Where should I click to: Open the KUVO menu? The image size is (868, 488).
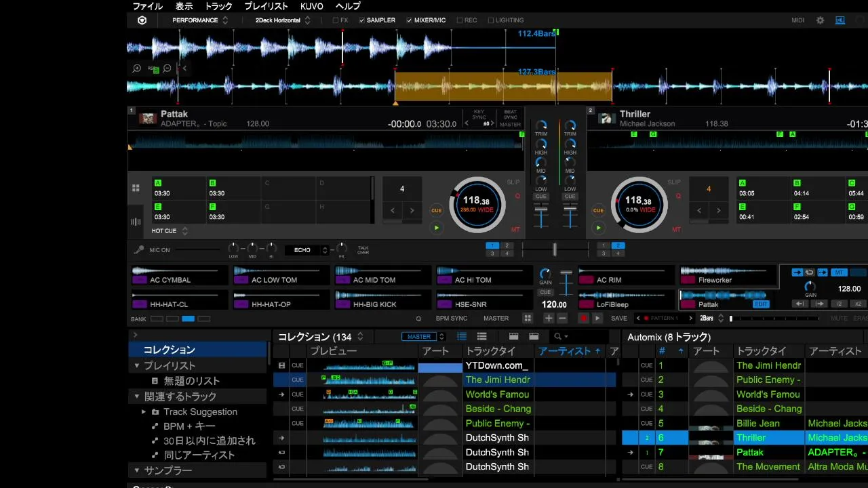311,6
